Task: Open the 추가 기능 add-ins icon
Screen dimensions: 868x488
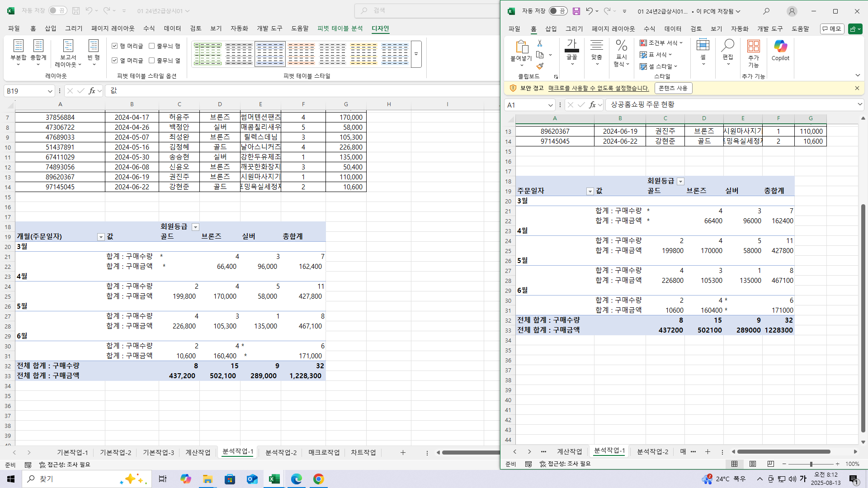Action: [x=753, y=47]
